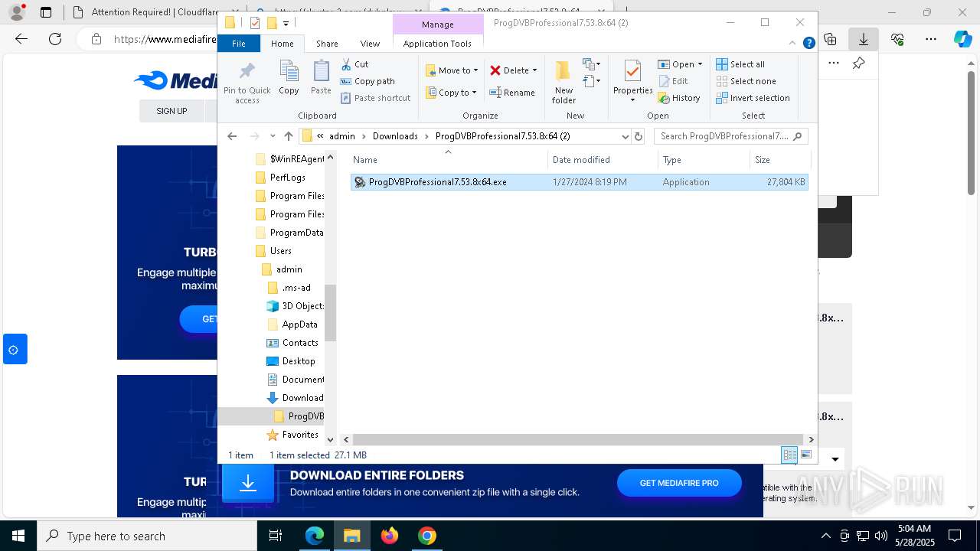Click the Cut scissors command
Viewport: 980px width, 551px height.
[x=354, y=64]
